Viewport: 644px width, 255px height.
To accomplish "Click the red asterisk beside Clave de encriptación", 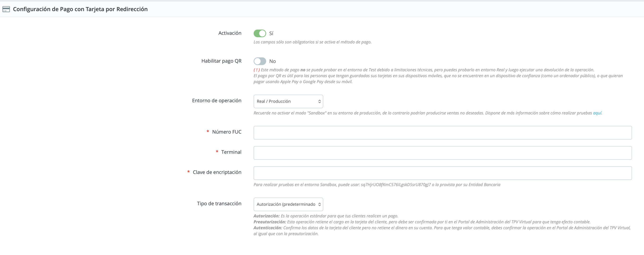I will 188,172.
